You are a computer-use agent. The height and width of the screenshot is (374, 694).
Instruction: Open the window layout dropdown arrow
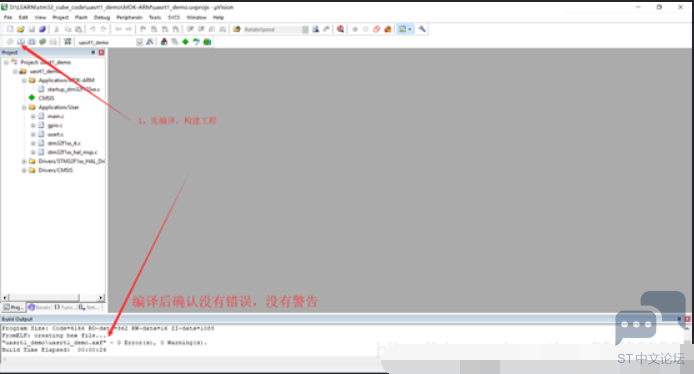(x=410, y=29)
